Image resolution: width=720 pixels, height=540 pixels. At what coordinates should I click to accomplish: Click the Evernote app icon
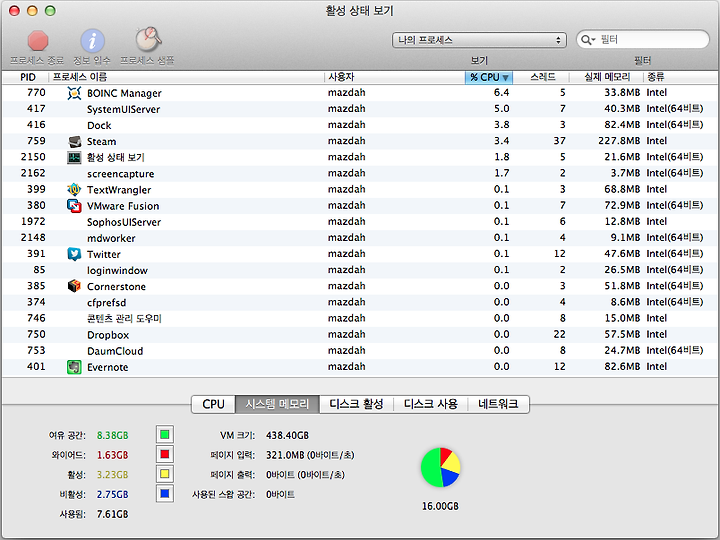click(74, 367)
